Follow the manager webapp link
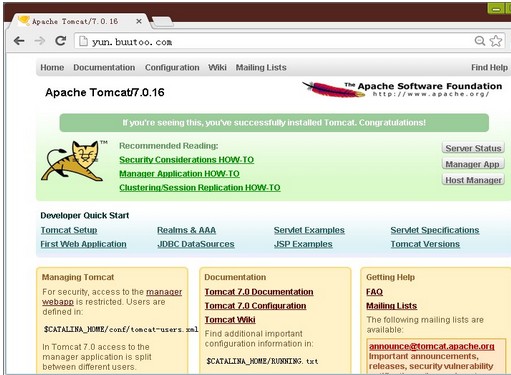 pos(164,292)
